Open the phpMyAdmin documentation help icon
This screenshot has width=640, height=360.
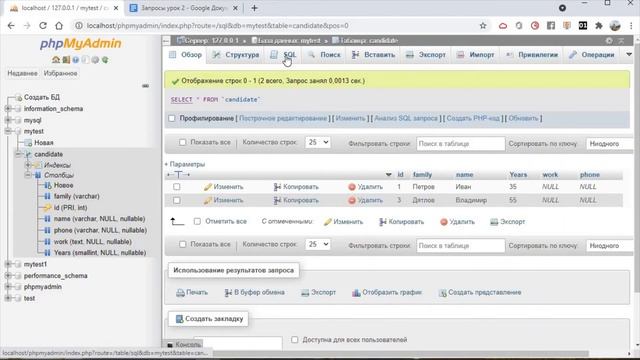pos(76,60)
